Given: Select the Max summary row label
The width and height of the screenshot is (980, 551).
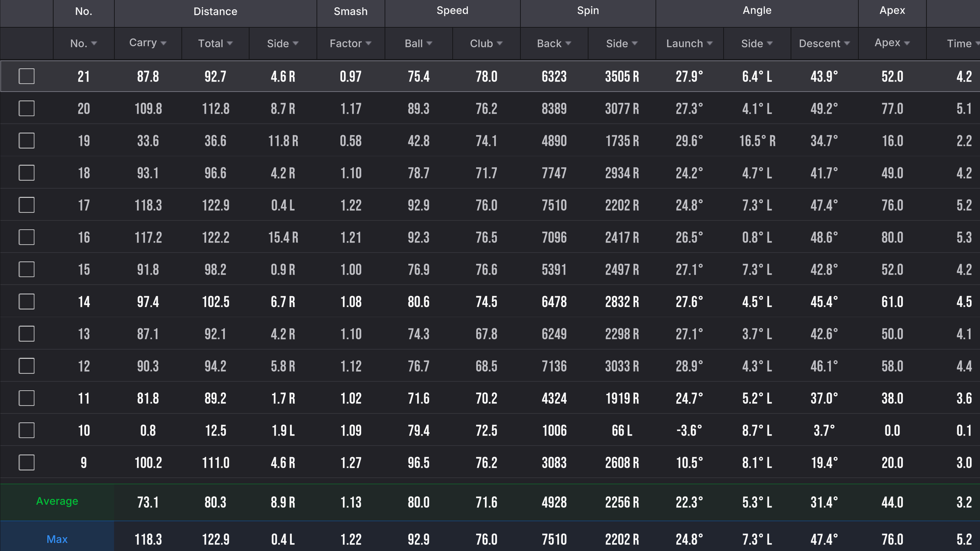Looking at the screenshot, I should [x=57, y=539].
